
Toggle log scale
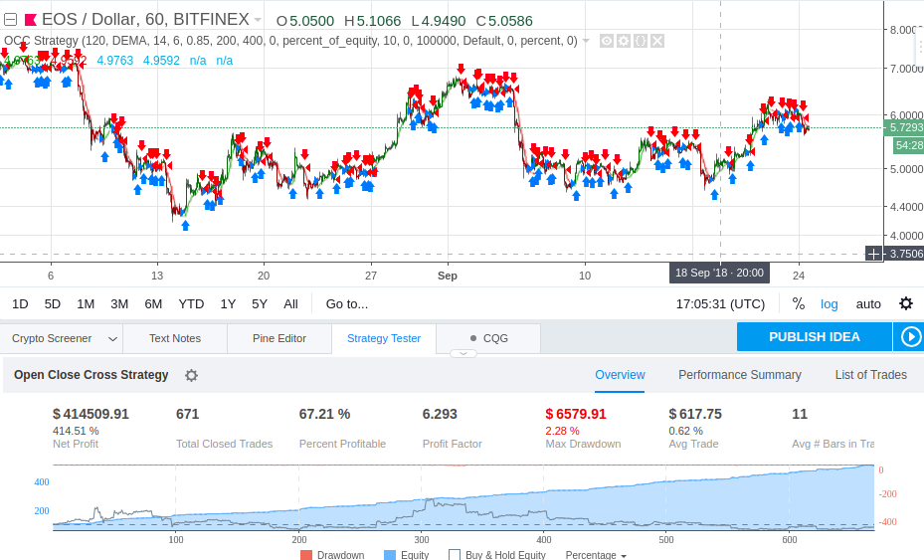click(830, 304)
